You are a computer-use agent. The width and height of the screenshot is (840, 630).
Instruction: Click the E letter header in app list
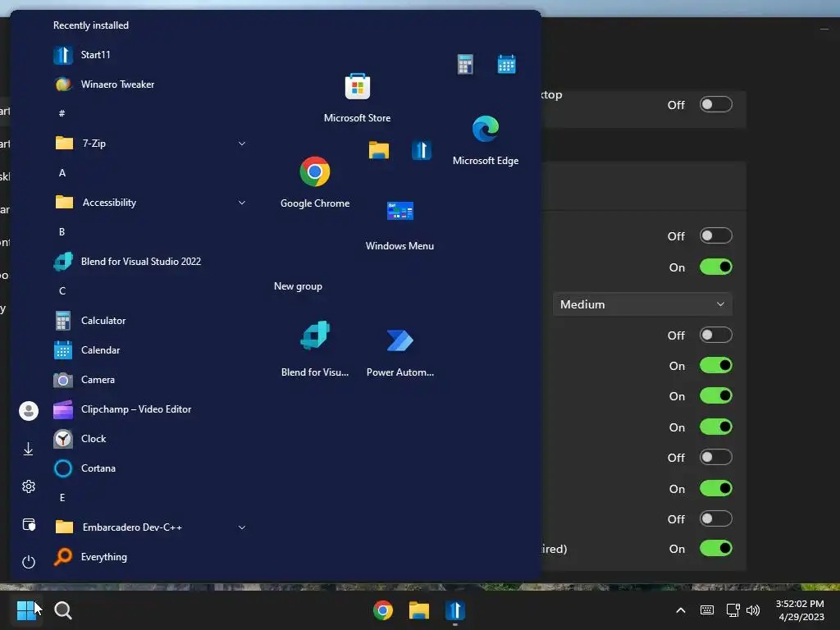coord(62,498)
